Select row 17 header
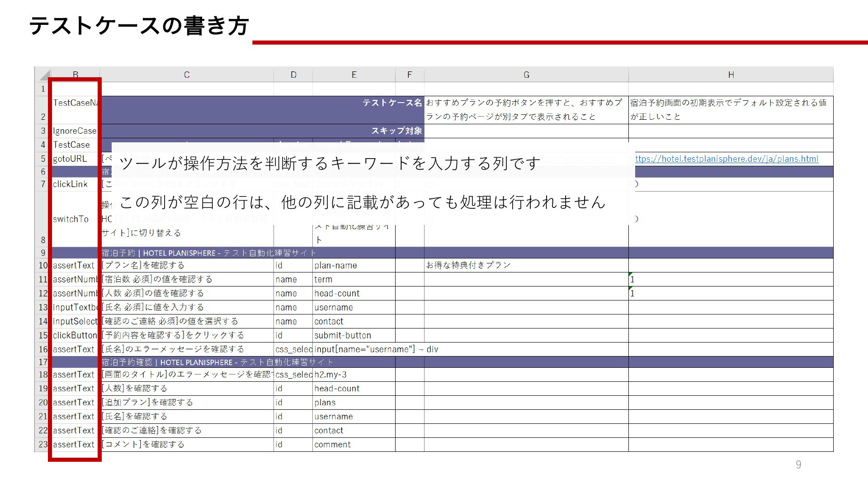 pos(43,362)
